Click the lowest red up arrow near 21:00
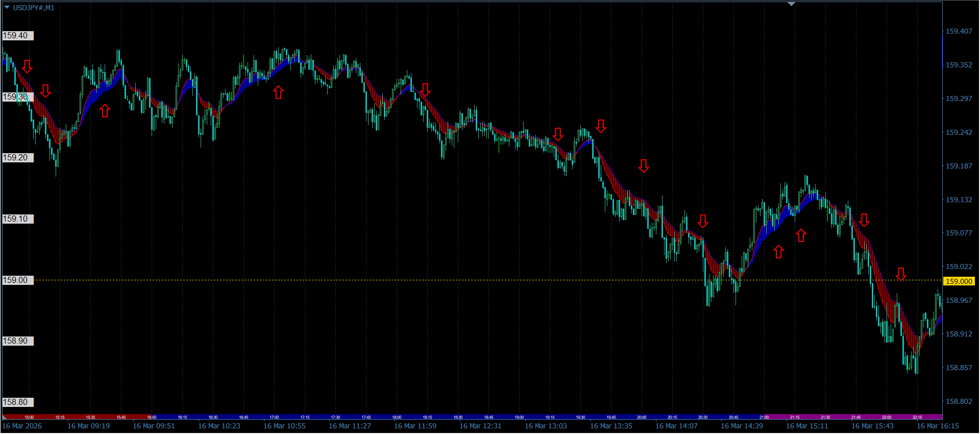980x434 pixels. pos(778,252)
